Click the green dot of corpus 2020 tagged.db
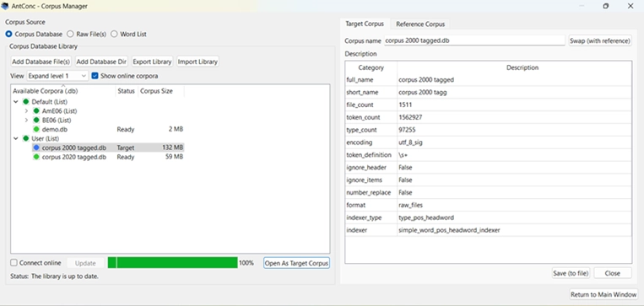Viewport: 644px width, 306px height. tap(36, 157)
